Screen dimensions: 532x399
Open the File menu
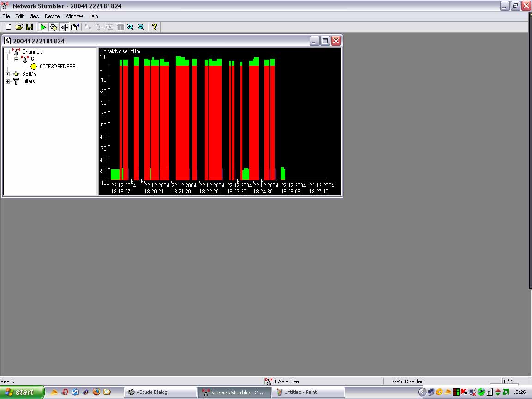6,16
